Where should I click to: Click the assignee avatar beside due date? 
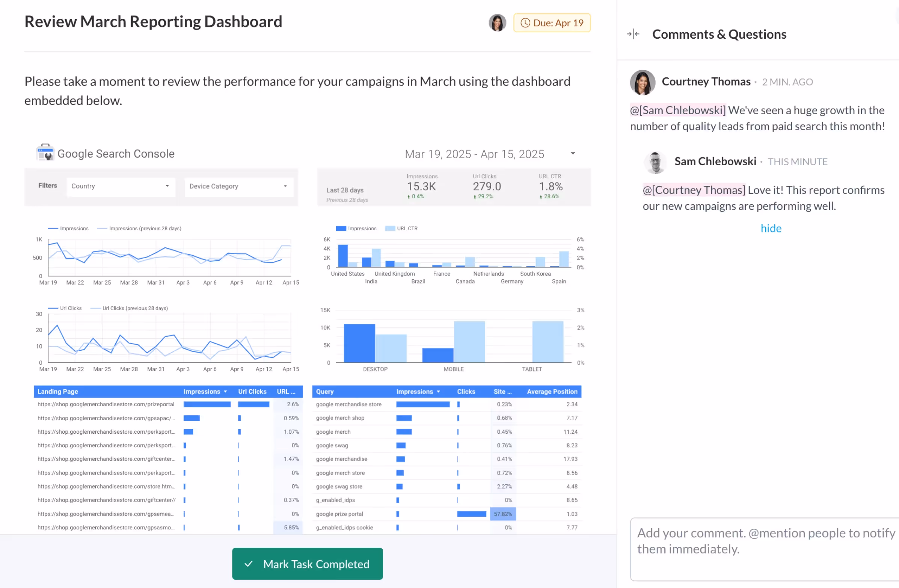pyautogui.click(x=497, y=23)
